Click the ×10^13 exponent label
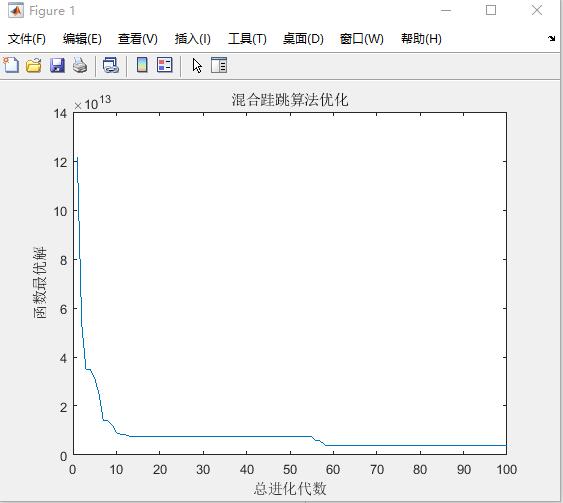563x503 pixels. click(x=92, y=102)
